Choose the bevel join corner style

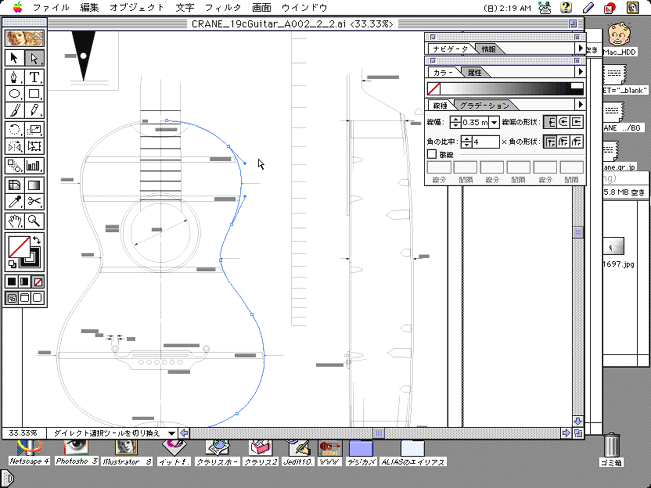pyautogui.click(x=577, y=142)
